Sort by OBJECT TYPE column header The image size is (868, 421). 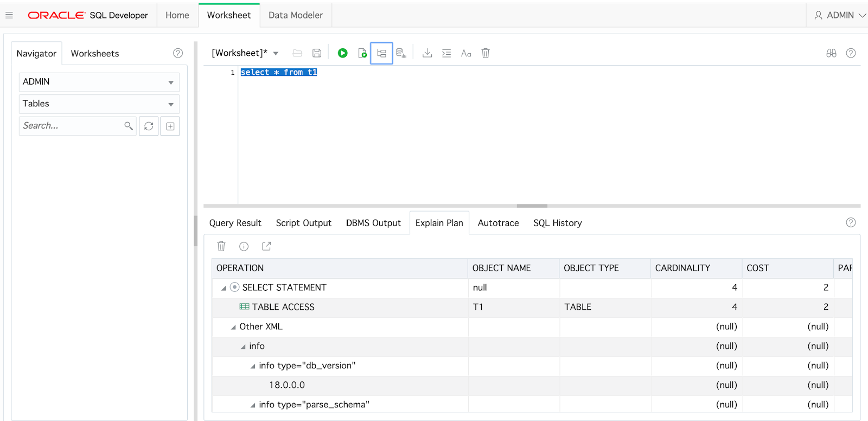(x=605, y=268)
